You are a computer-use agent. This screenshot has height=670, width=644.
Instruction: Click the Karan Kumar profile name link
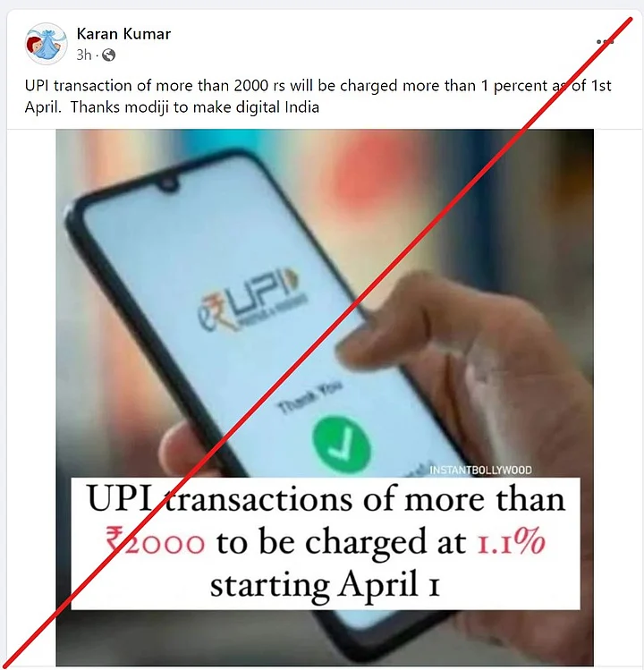(123, 34)
